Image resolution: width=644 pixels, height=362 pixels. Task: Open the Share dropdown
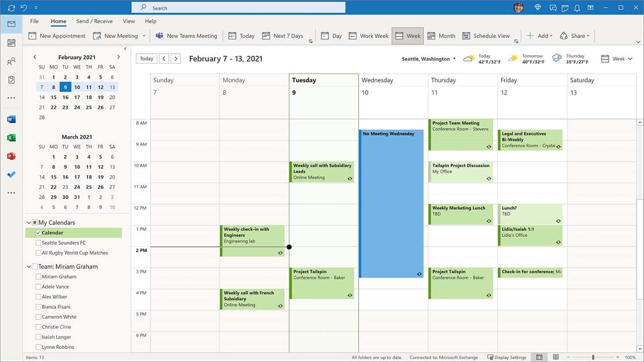(x=574, y=36)
